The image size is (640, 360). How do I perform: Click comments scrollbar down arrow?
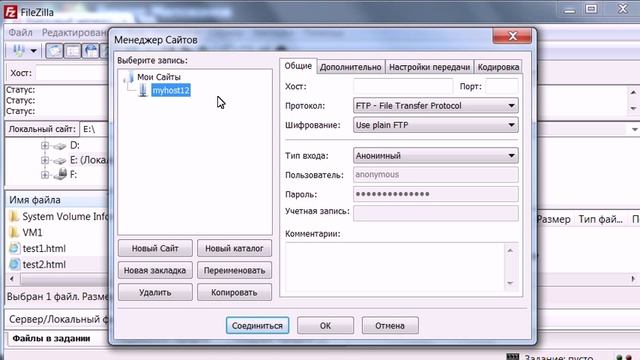pos(510,282)
